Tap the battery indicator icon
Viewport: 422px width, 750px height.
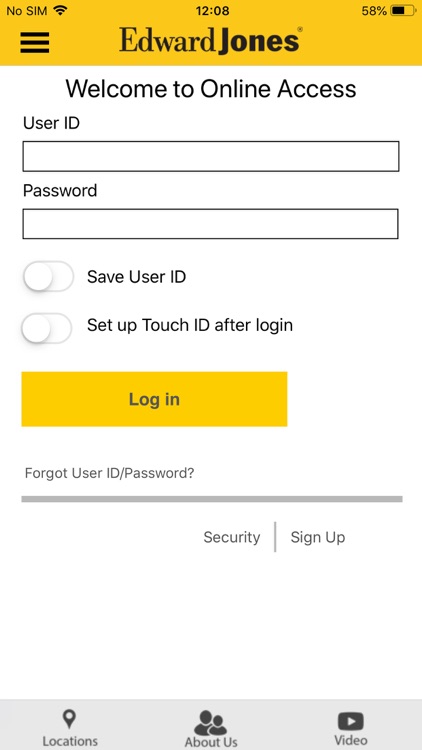pos(403,11)
